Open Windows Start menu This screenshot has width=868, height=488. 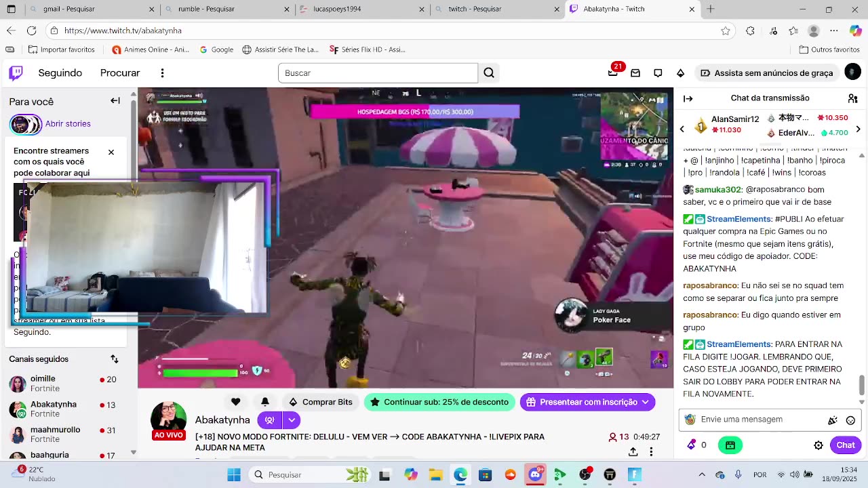point(234,474)
